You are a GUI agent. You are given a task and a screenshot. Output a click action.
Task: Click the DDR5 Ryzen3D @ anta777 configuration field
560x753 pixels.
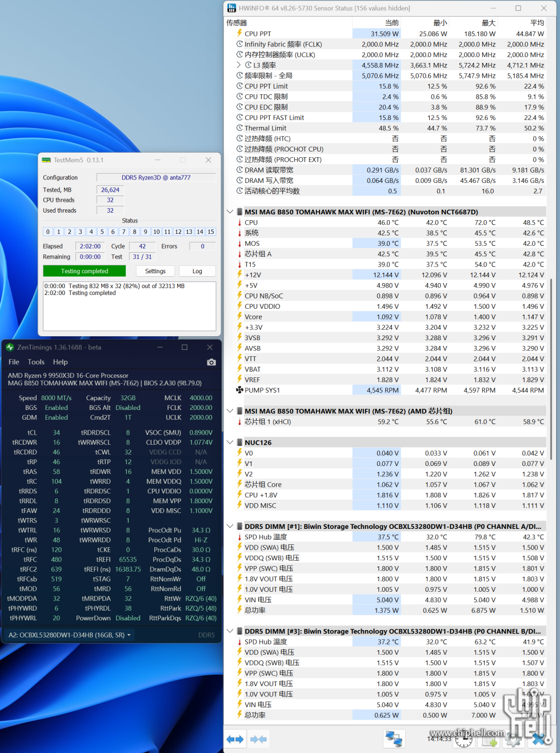tap(156, 177)
